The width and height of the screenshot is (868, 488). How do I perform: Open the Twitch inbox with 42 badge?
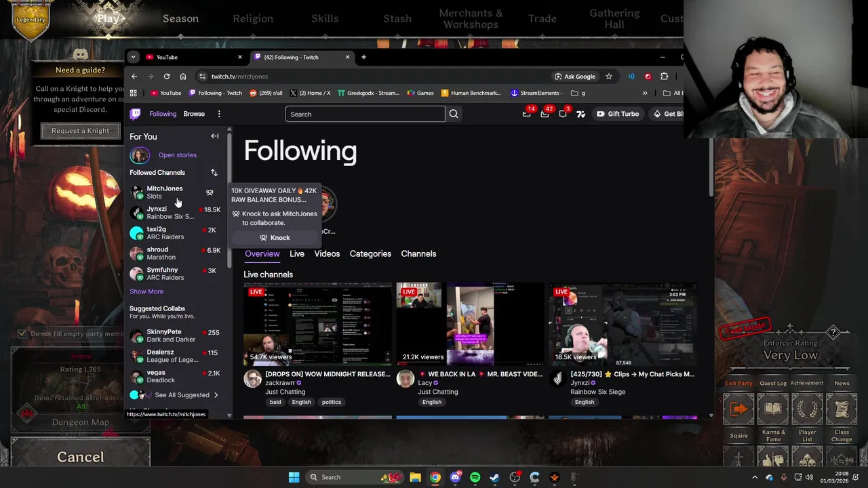[x=545, y=114]
